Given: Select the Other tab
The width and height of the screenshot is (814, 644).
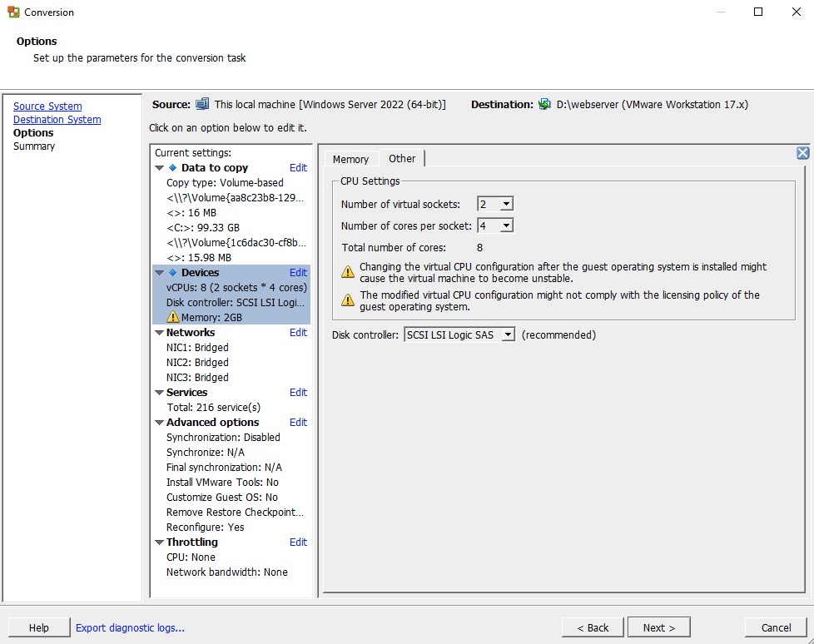Looking at the screenshot, I should pyautogui.click(x=402, y=158).
